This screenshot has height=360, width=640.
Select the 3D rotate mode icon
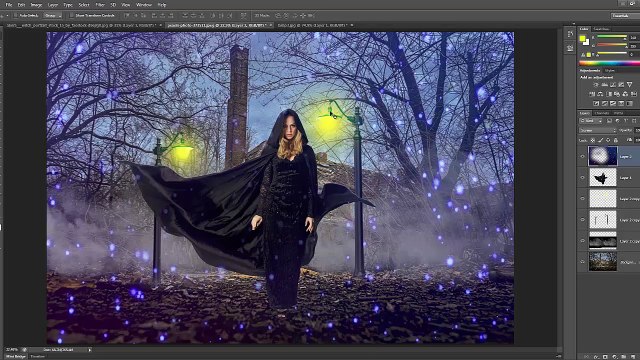(x=278, y=16)
